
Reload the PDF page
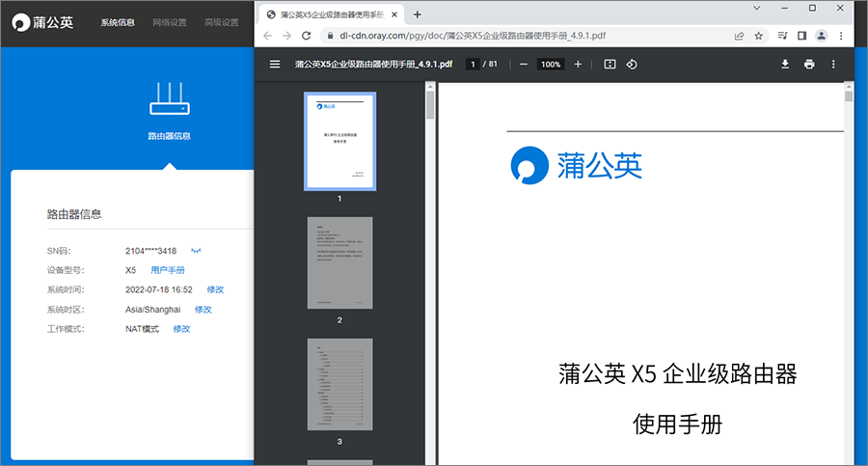point(306,36)
